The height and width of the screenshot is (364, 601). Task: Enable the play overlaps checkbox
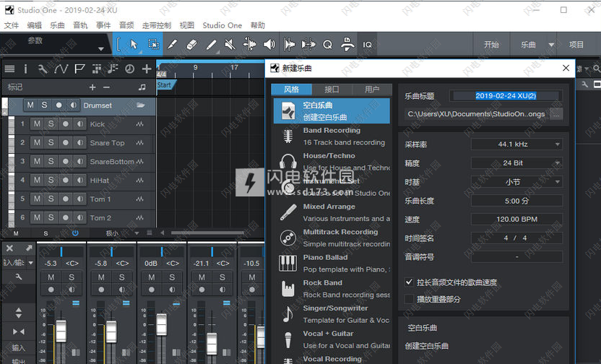tap(410, 299)
